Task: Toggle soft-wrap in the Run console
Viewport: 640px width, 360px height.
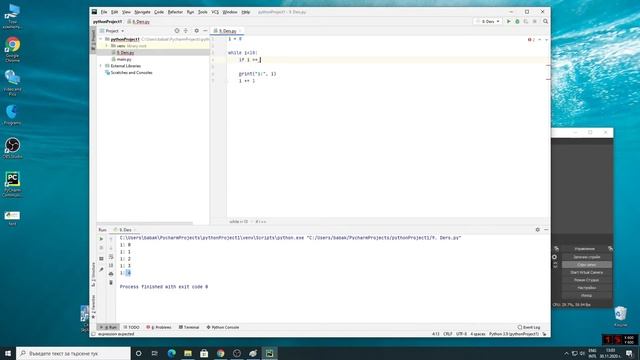Action: (111, 256)
